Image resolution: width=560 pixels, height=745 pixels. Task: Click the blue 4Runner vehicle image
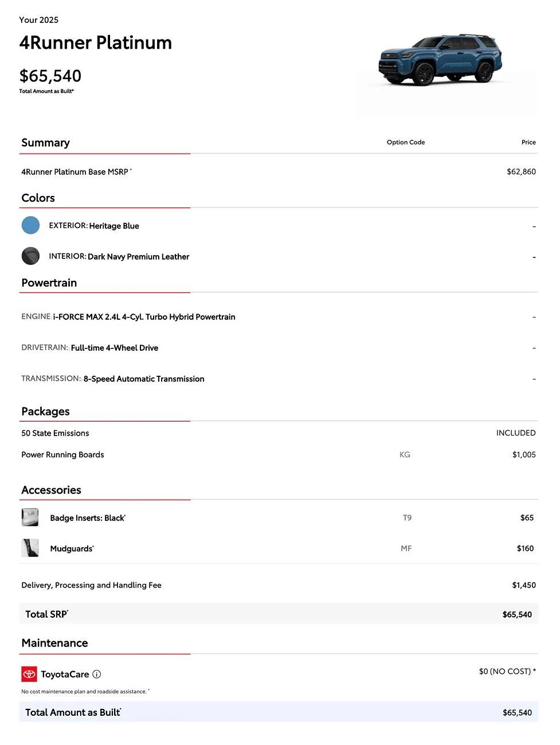tap(440, 60)
